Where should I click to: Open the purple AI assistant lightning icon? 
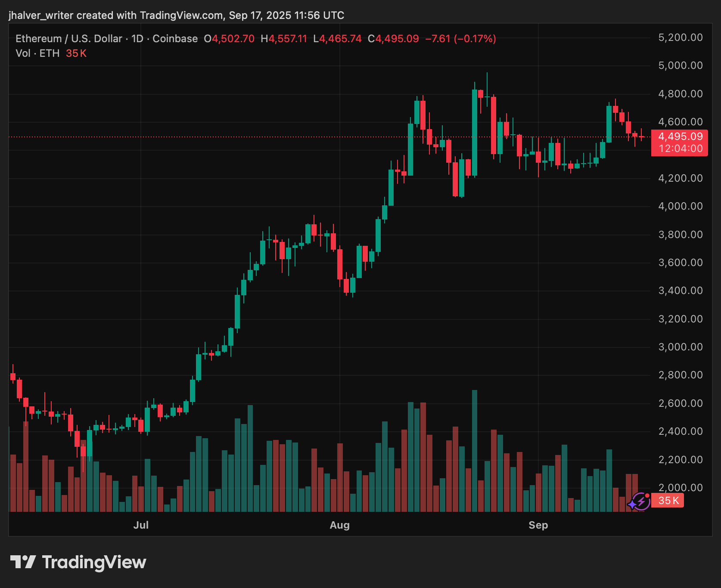640,501
